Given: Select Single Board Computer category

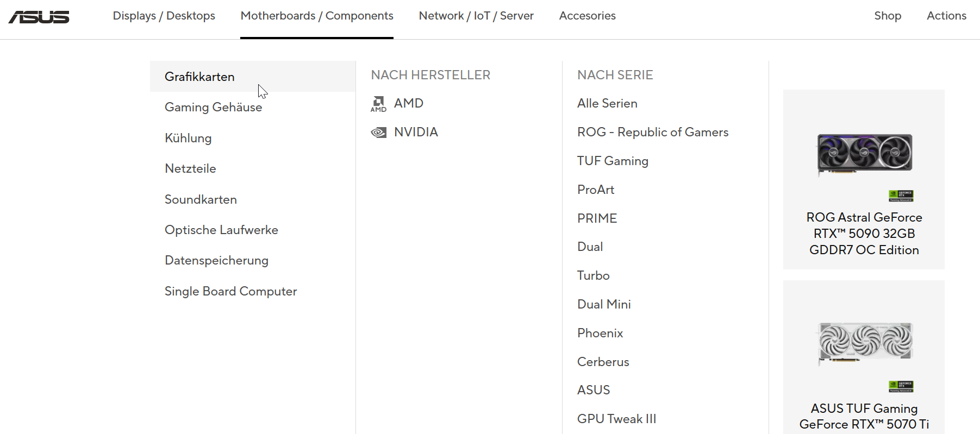Looking at the screenshot, I should click(x=230, y=291).
